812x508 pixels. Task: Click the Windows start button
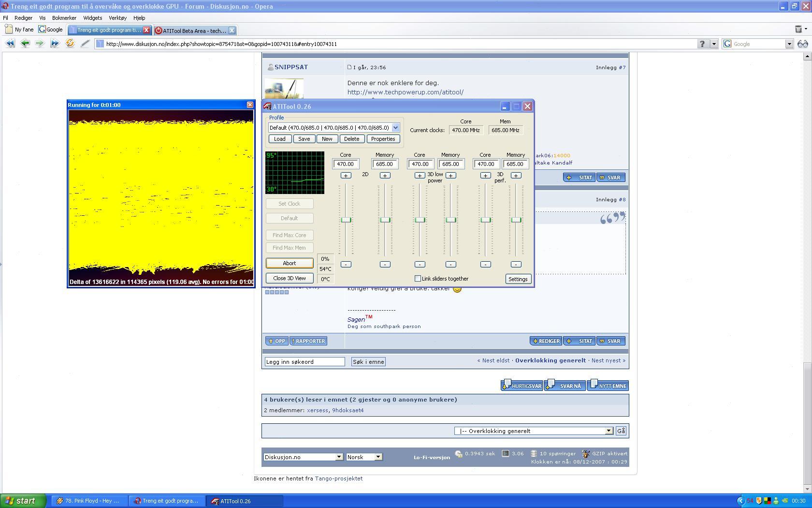pos(23,501)
